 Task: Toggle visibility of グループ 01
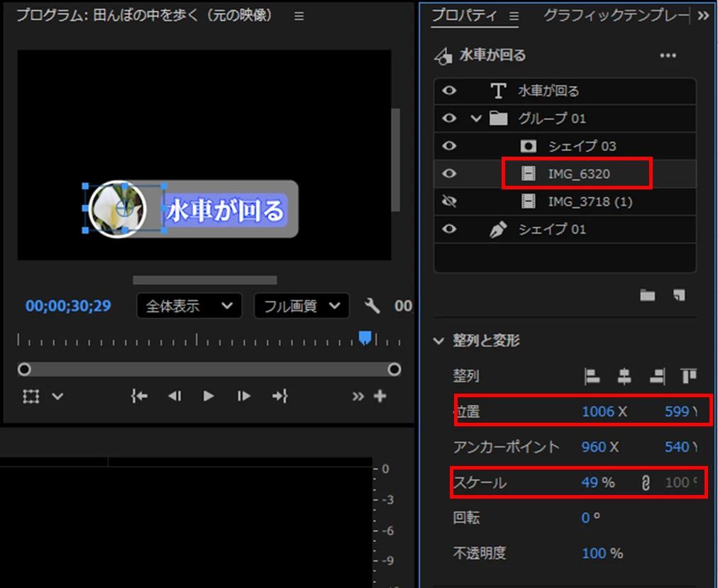click(449, 118)
